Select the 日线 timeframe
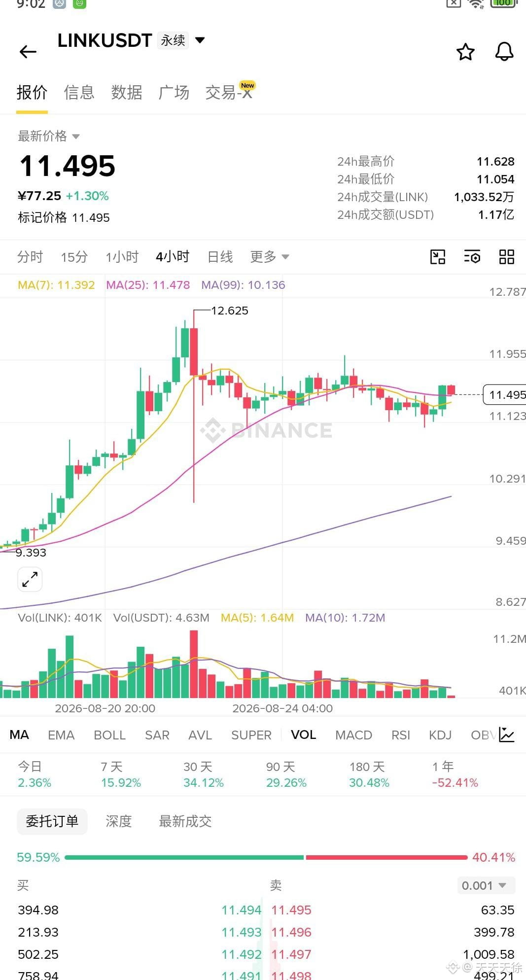Image resolution: width=526 pixels, height=980 pixels. point(220,257)
